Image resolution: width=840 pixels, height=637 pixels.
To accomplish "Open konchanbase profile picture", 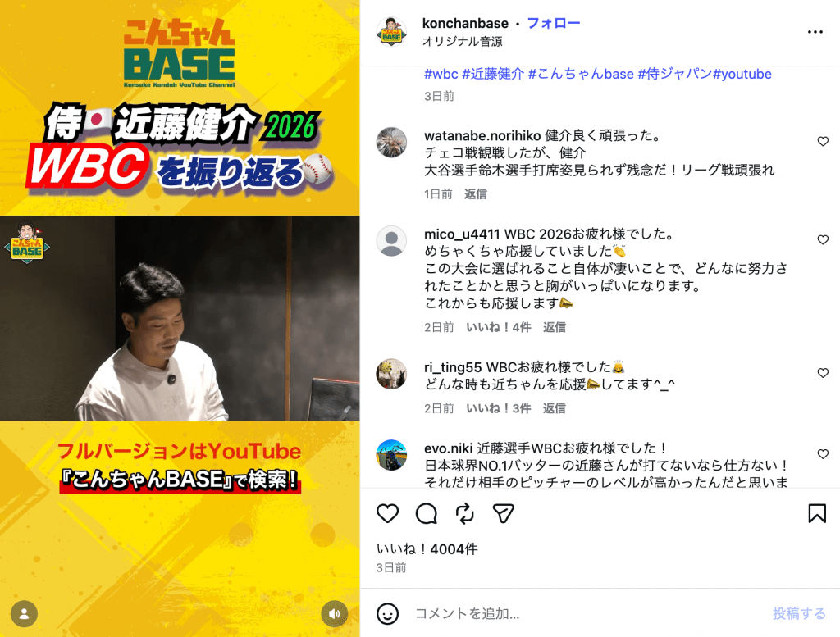I will 391,32.
